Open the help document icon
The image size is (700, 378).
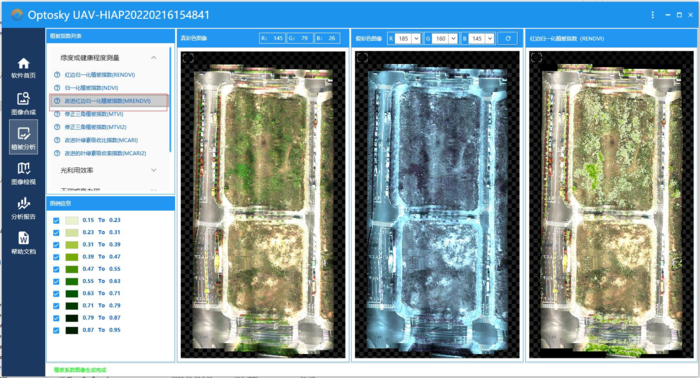click(x=23, y=238)
